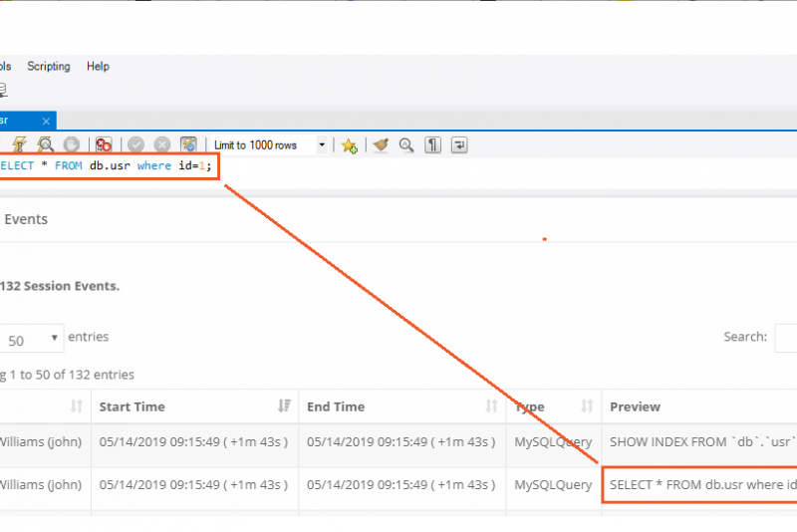797x532 pixels.
Task: Click the commit checkmark icon
Action: click(136, 145)
